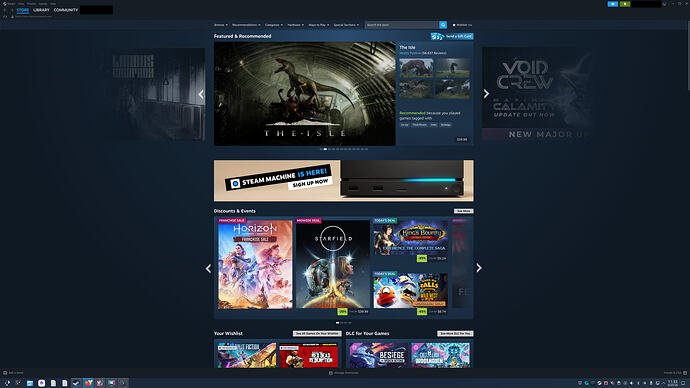This screenshot has width=690, height=388.
Task: Expand the Browse dropdown in store menu
Action: coord(220,25)
